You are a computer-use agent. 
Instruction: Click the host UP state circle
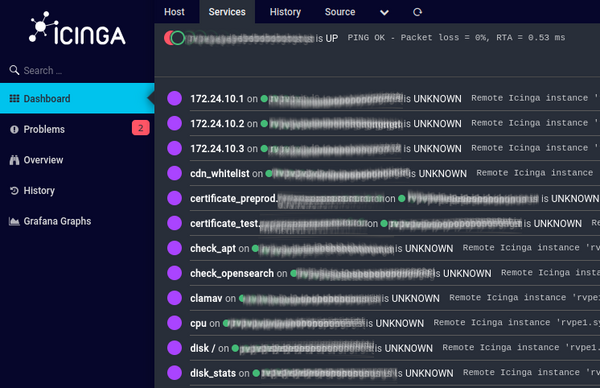pyautogui.click(x=178, y=38)
